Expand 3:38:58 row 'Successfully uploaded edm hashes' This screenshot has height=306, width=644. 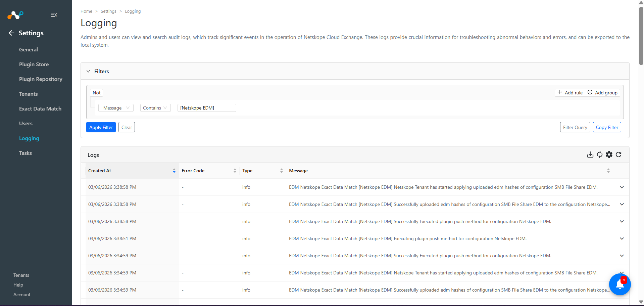(x=622, y=204)
